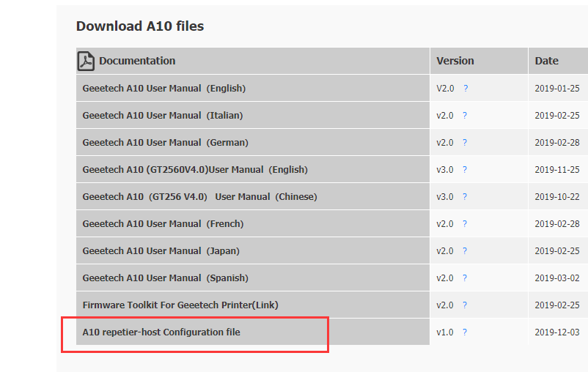Image resolution: width=588 pixels, height=372 pixels.
Task: Click the question mark for GT2560V4.0 English manual
Action: [x=465, y=170]
